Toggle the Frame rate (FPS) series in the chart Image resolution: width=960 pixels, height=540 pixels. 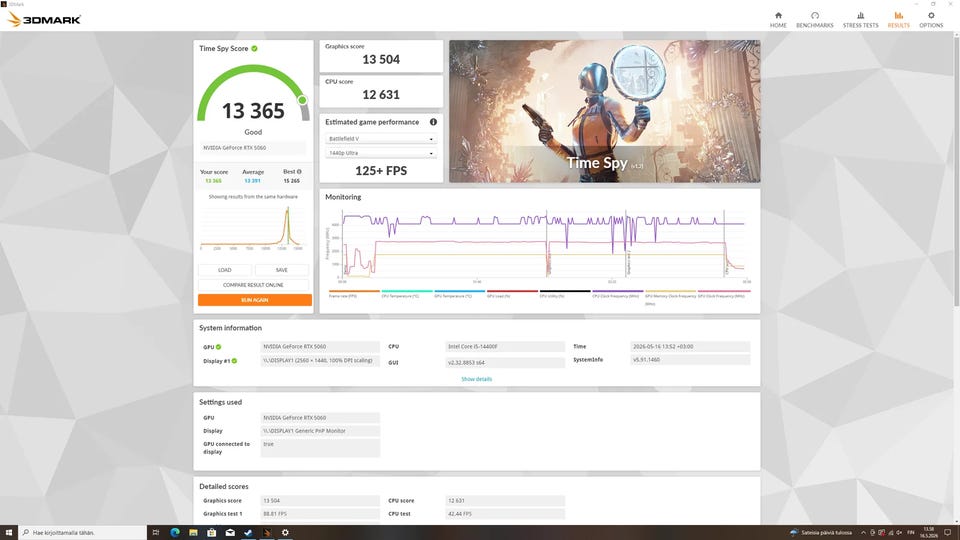[x=354, y=294]
